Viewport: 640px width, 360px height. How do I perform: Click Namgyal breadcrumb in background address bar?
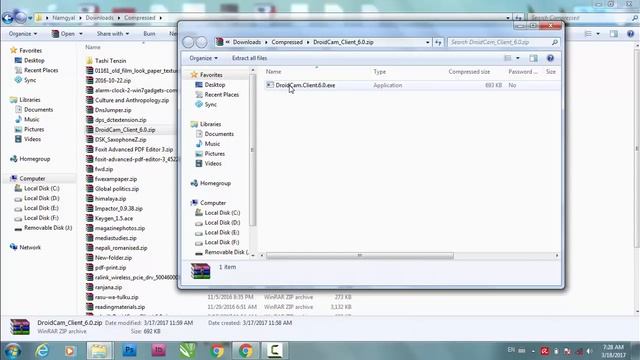click(x=64, y=18)
